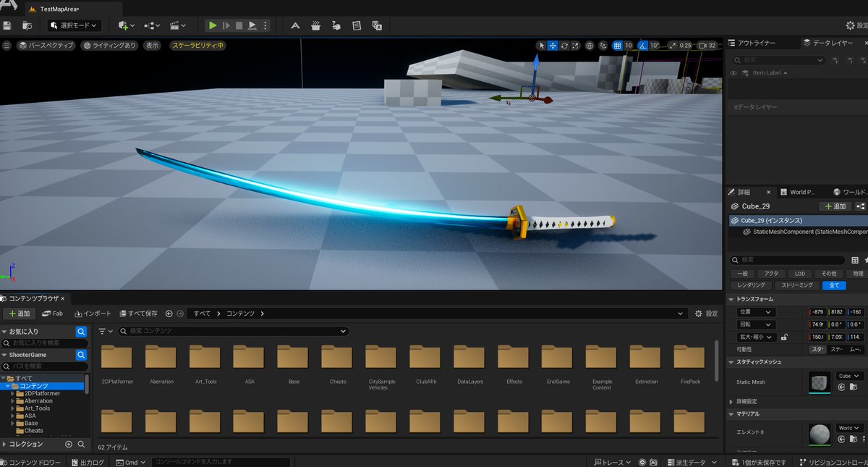Open the add-to-project cube plus dropdown

[126, 25]
